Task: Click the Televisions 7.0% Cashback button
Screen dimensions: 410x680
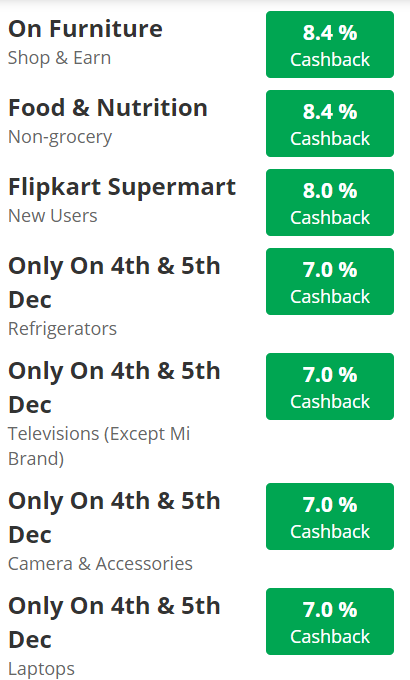Action: click(x=330, y=386)
